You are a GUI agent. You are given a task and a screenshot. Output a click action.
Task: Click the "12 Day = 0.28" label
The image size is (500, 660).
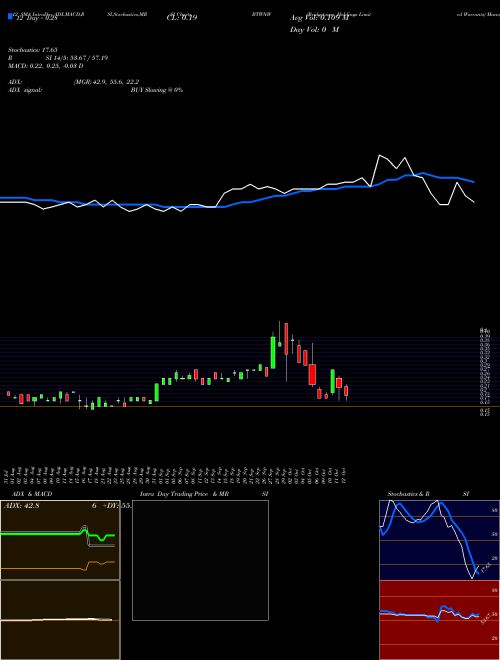[x=35, y=18]
